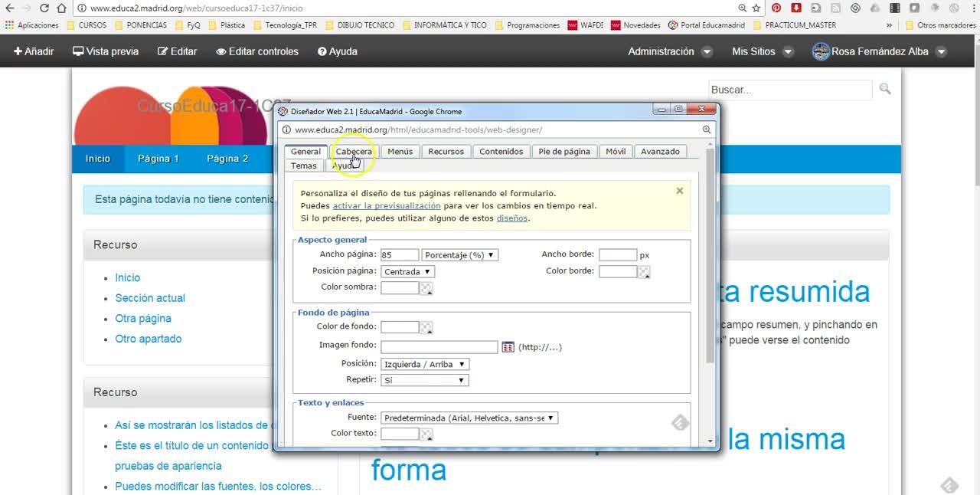Screen dimensions: 980x495
Task: Open Ayuda in the admin bar
Action: [338, 51]
